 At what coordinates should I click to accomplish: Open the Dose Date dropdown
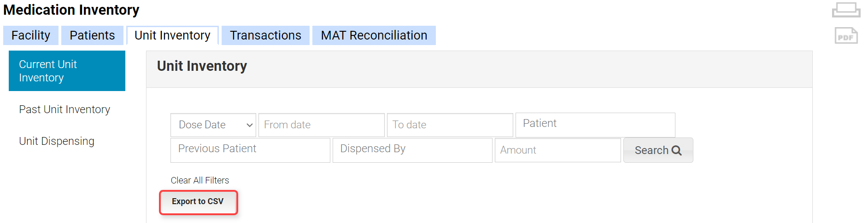[x=213, y=125]
